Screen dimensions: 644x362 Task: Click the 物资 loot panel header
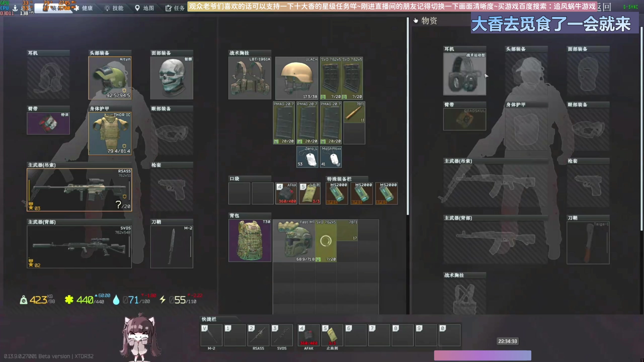tap(425, 21)
